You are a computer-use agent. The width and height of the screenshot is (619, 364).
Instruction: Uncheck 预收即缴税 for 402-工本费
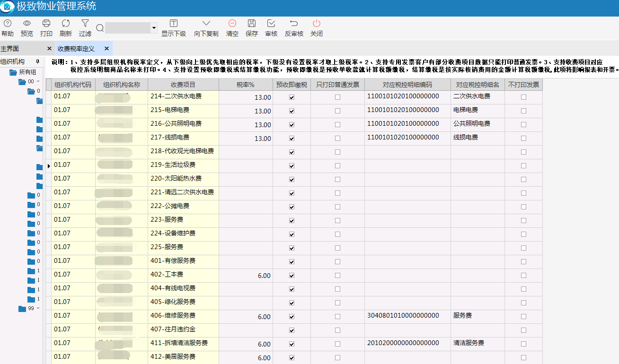(292, 276)
